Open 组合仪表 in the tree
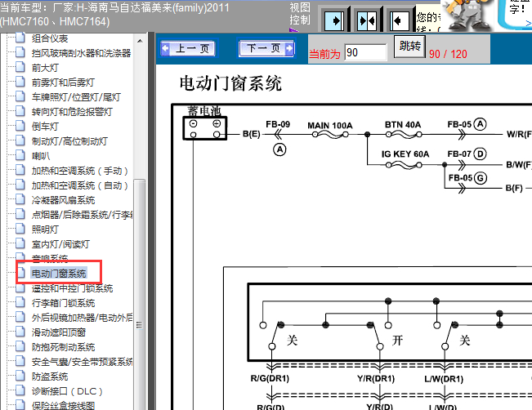Screen dimensions: 532x410 (x=50, y=38)
